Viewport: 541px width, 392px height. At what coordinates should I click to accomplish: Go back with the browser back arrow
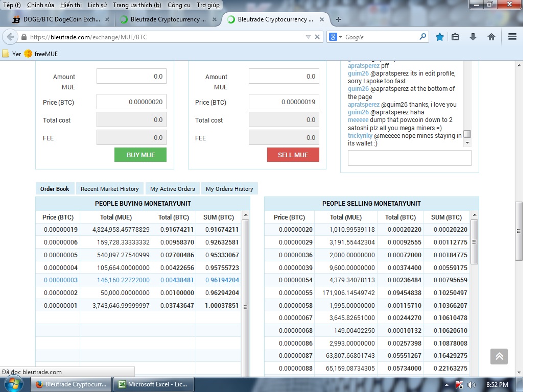point(11,37)
